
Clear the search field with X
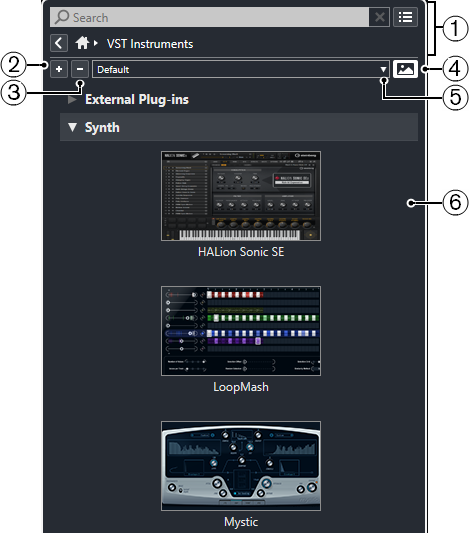click(x=380, y=17)
